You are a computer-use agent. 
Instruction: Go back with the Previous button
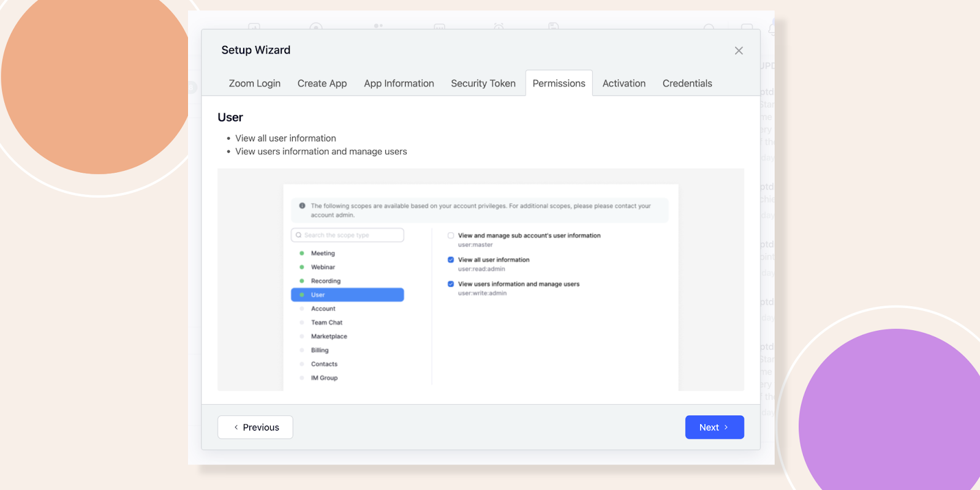click(255, 428)
